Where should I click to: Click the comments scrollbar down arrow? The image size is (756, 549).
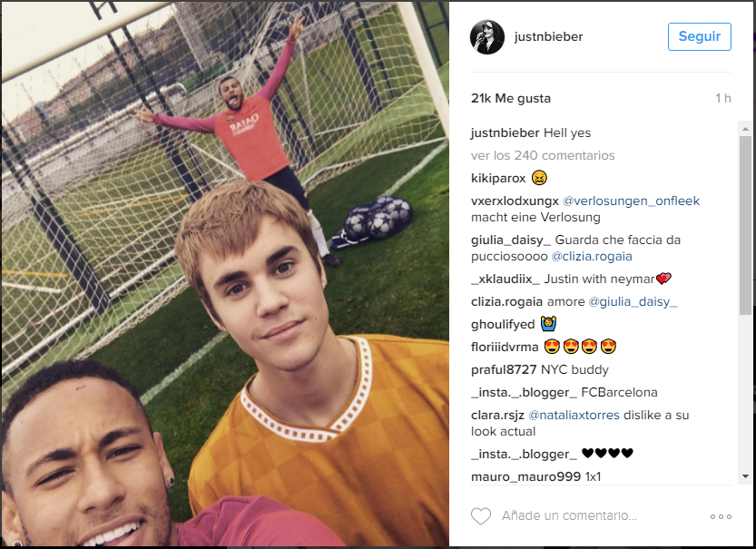coord(745,476)
